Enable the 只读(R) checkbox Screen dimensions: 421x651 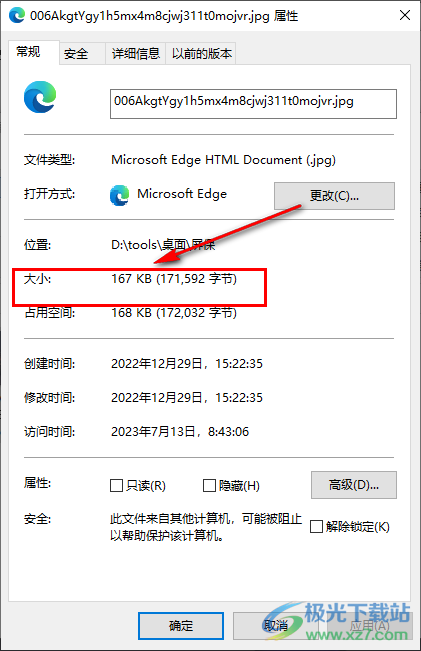(116, 485)
